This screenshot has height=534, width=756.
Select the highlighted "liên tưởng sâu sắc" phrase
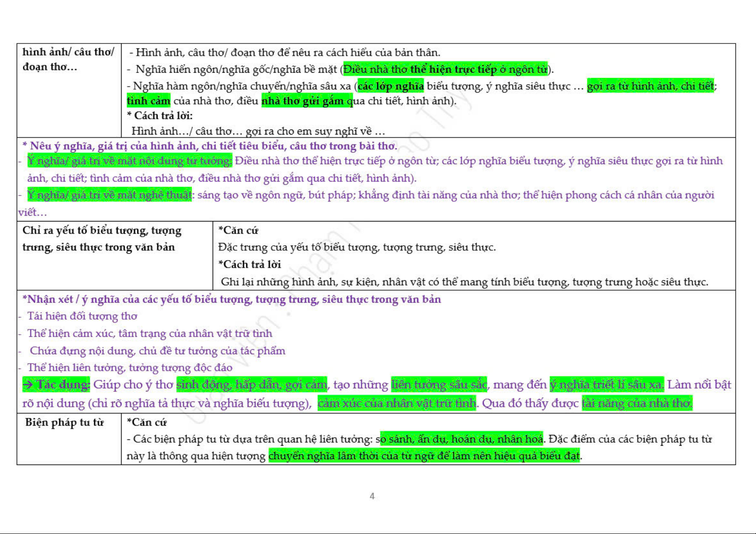(439, 385)
